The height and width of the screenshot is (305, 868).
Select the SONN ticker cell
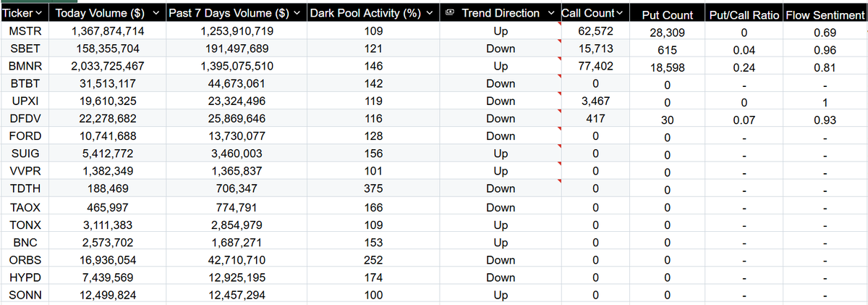click(25, 295)
